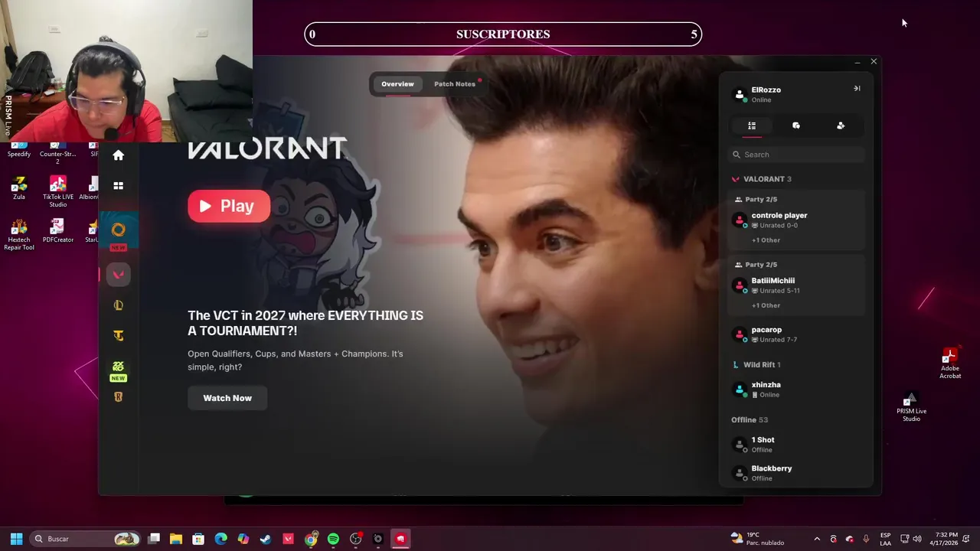Screen dimensions: 980x551
Task: Click the Watch Now button
Action: (x=227, y=398)
